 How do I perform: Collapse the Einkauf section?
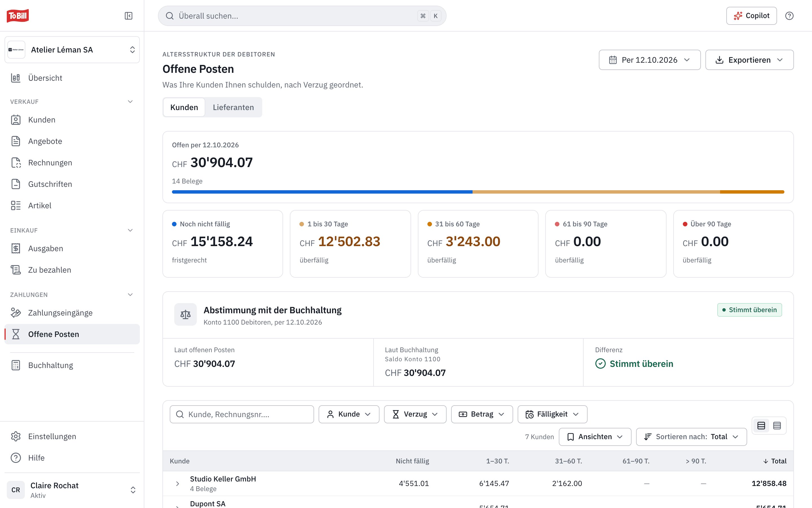pyautogui.click(x=130, y=230)
